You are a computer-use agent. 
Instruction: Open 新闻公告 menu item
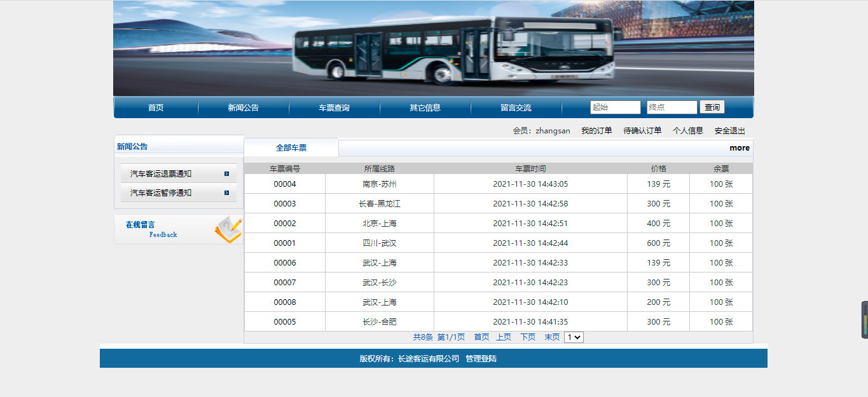[x=244, y=107]
